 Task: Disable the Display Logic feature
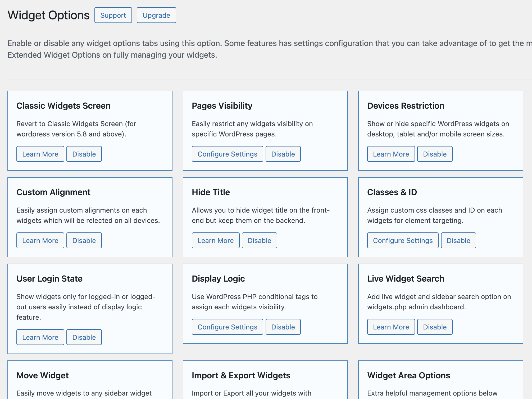click(283, 327)
